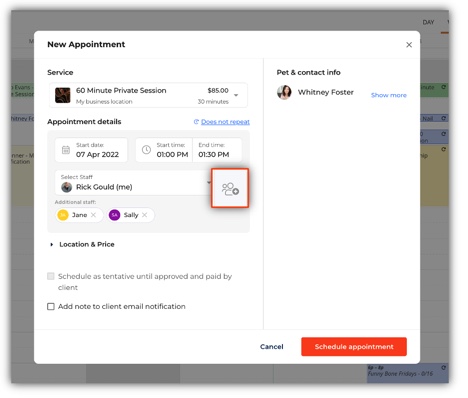The height and width of the screenshot is (398, 468).
Task: Expand the Location & Price section
Action: pos(83,244)
